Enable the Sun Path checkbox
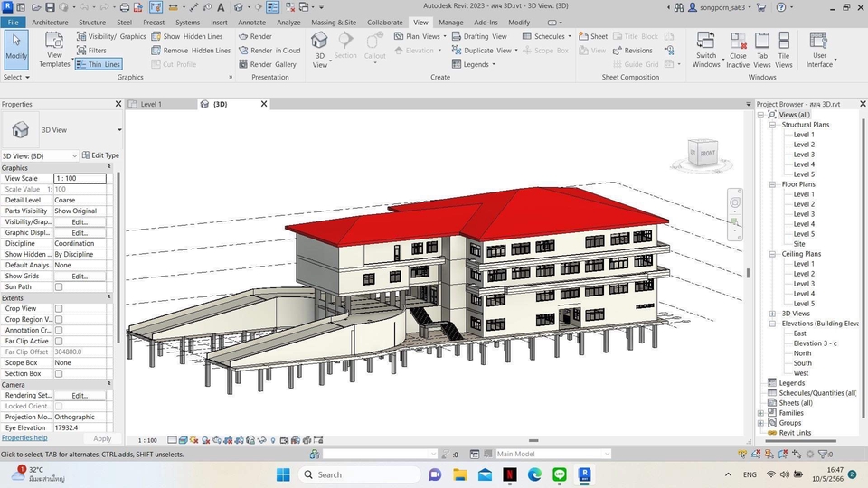The image size is (868, 488). coord(59,287)
